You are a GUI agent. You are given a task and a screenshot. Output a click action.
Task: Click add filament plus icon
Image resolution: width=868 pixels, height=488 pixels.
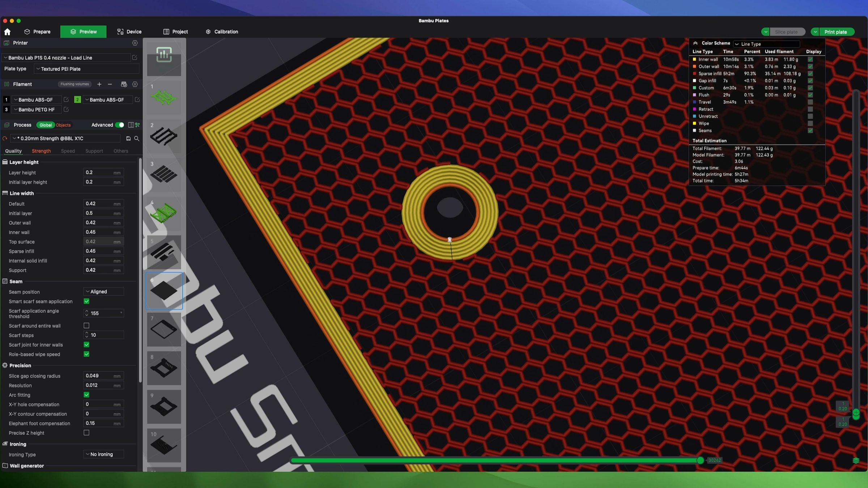[99, 84]
